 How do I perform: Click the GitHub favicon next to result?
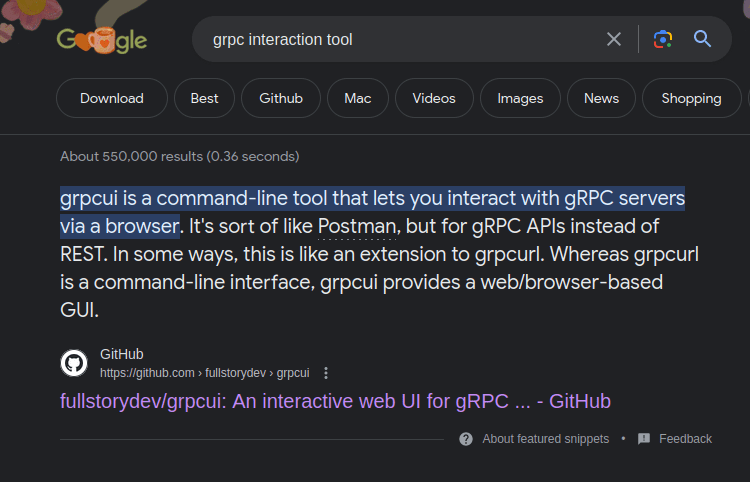coord(74,363)
